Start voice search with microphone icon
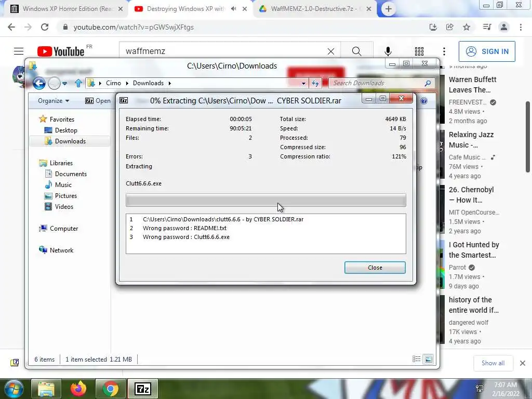The image size is (532, 399). tap(388, 51)
